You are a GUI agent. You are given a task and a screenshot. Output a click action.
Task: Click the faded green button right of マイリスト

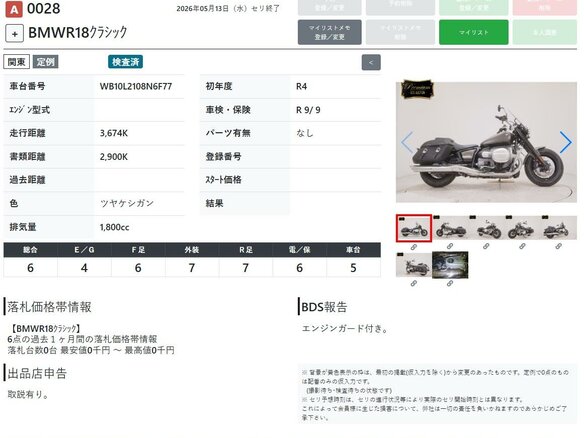point(545,32)
